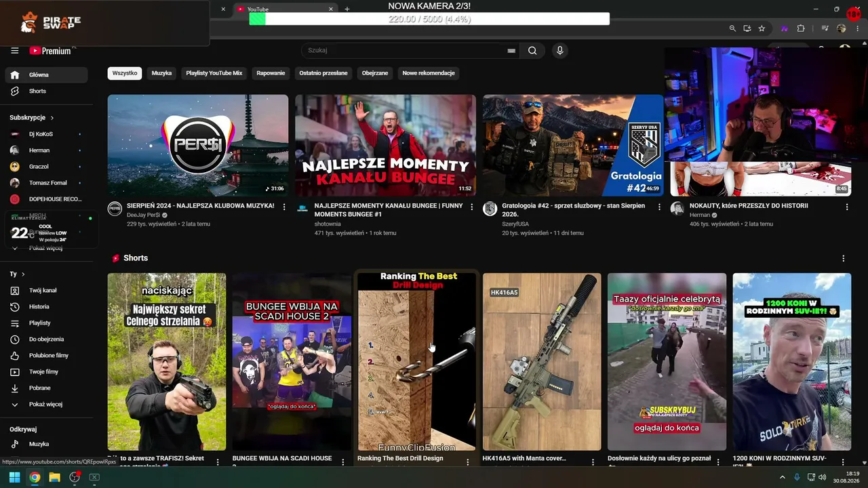The height and width of the screenshot is (488, 868).
Task: Select the Nowe rekomendacje chip
Action: pos(429,73)
